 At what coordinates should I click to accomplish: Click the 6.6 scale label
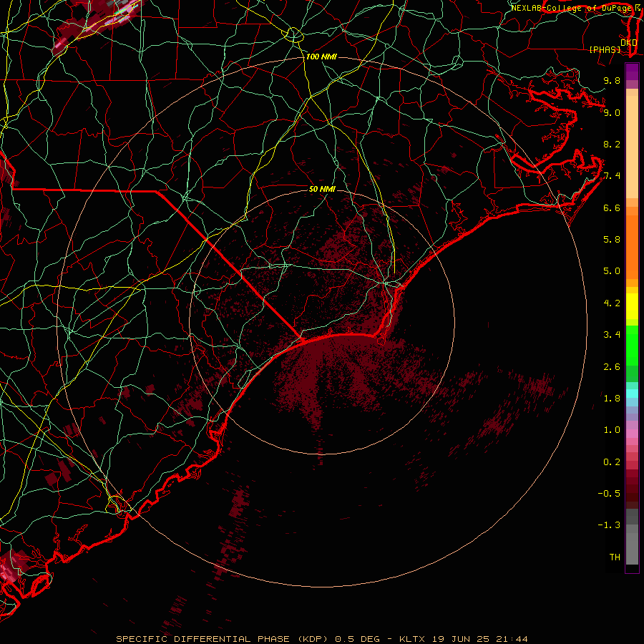pos(612,208)
